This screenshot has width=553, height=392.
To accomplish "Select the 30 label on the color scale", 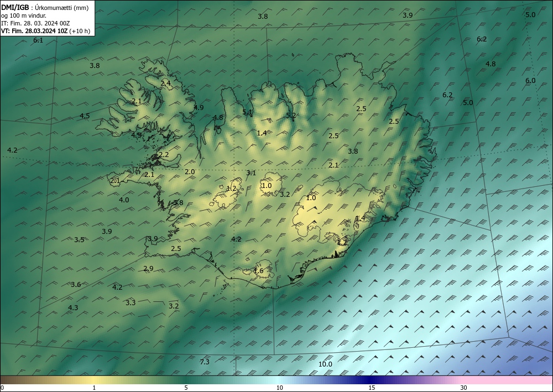I will coord(464,388).
